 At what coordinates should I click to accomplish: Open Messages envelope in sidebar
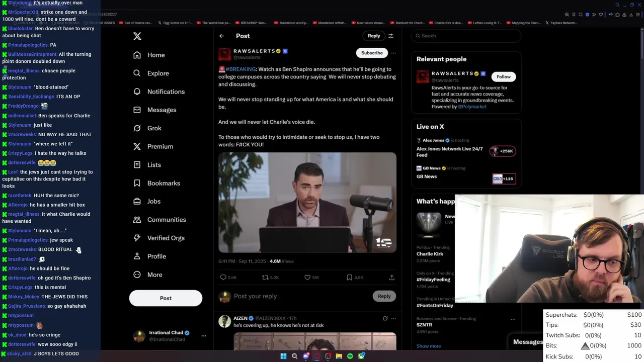(154, 110)
